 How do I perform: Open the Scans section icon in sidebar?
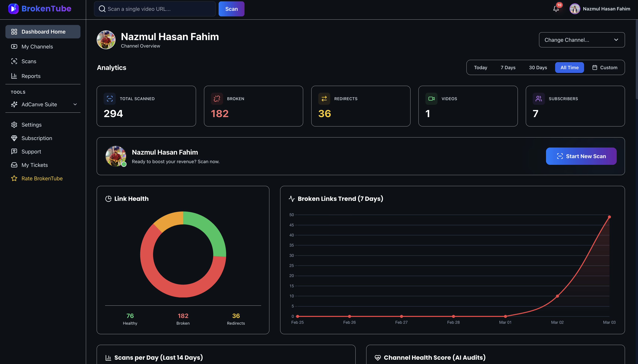point(14,61)
